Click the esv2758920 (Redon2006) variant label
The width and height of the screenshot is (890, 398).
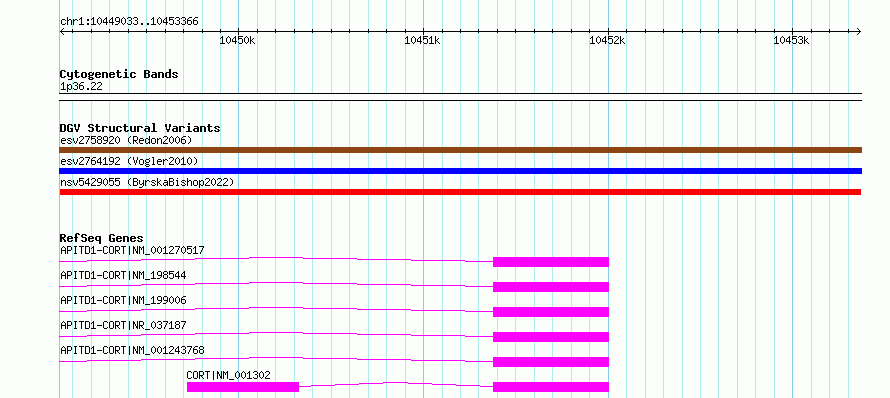pyautogui.click(x=126, y=140)
